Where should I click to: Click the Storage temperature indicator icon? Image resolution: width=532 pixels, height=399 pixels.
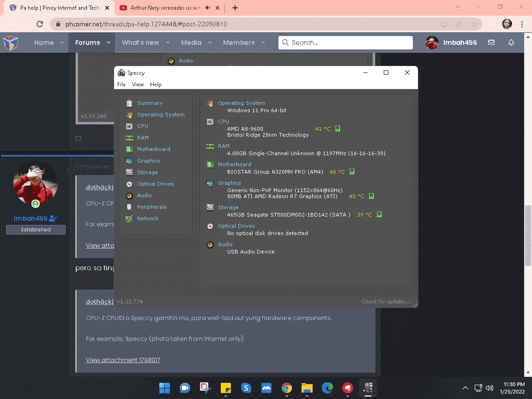coord(379,214)
